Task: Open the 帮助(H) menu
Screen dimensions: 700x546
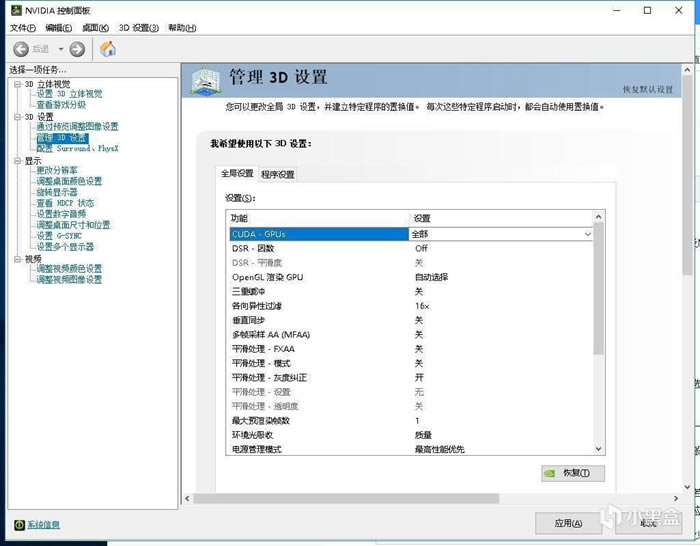Action: (182, 28)
